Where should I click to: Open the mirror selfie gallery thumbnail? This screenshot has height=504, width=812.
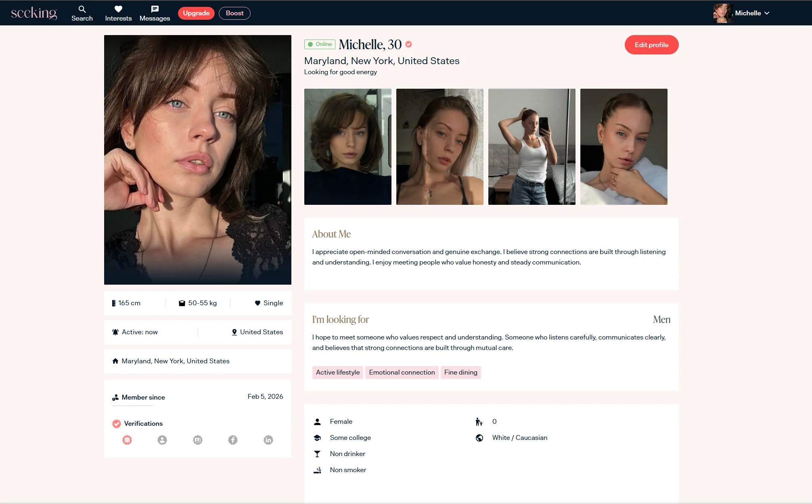point(532,147)
